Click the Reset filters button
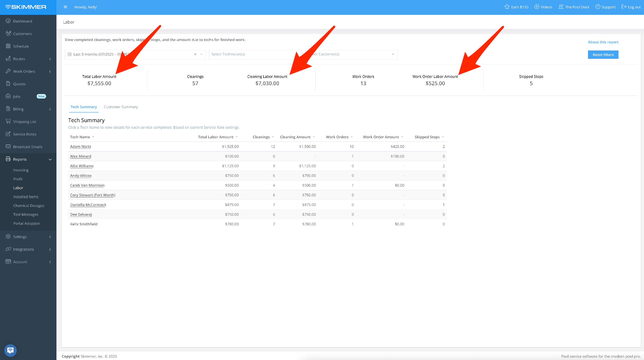The height and width of the screenshot is (360, 644). tap(603, 55)
